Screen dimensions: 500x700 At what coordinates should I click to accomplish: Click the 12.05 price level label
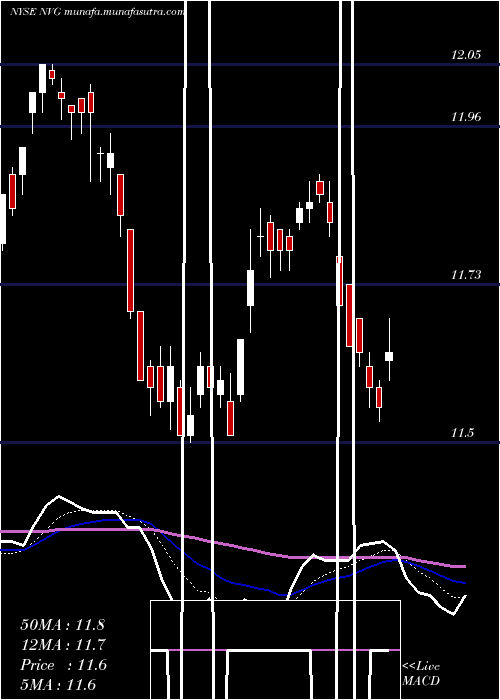point(466,55)
